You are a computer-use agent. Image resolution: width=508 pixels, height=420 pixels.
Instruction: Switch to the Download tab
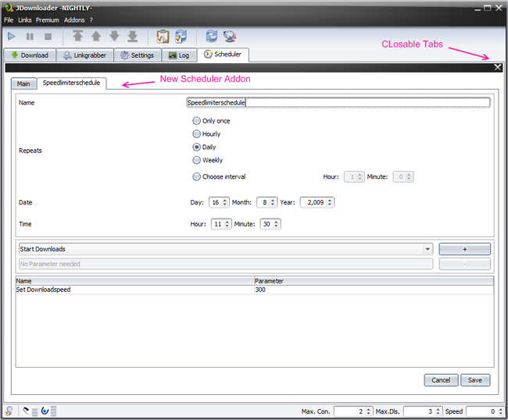(30, 55)
